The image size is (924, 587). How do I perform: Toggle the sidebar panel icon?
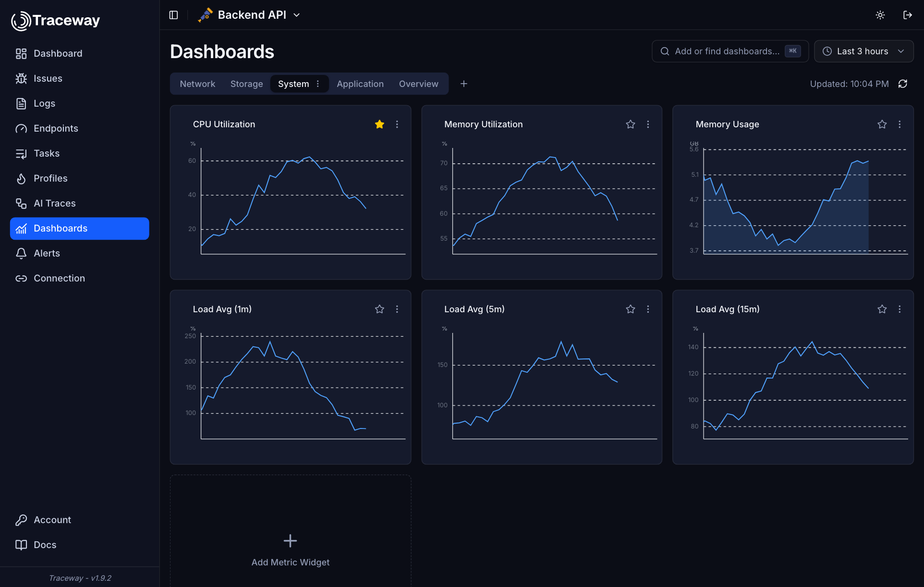(x=174, y=15)
